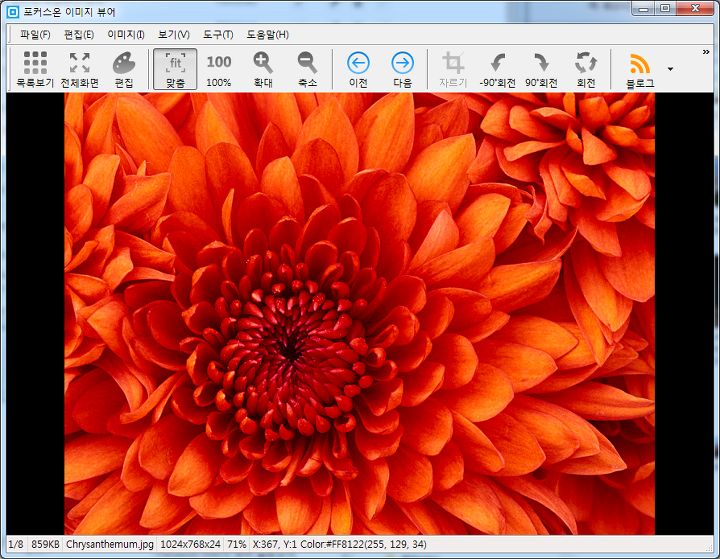Viewport: 720px width, 559px height.
Task: Zoom in with the 확대 magnifier
Action: (x=263, y=69)
